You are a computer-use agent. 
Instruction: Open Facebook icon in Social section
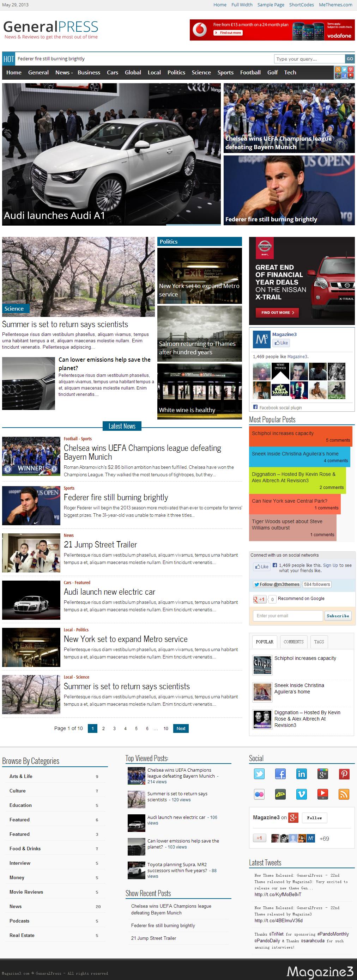click(x=280, y=774)
